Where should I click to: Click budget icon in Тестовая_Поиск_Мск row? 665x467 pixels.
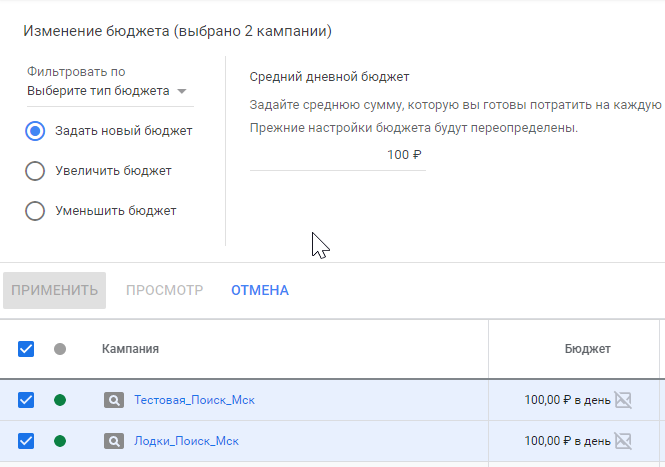pyautogui.click(x=623, y=400)
